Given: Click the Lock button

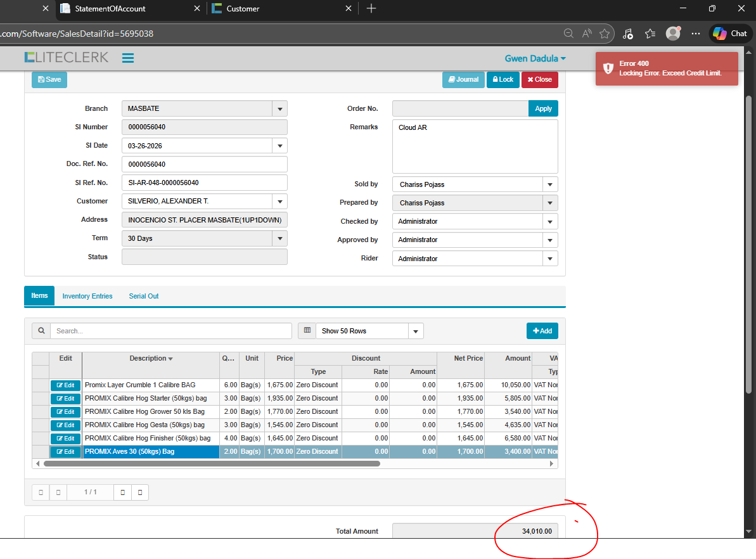Looking at the screenshot, I should pyautogui.click(x=503, y=80).
